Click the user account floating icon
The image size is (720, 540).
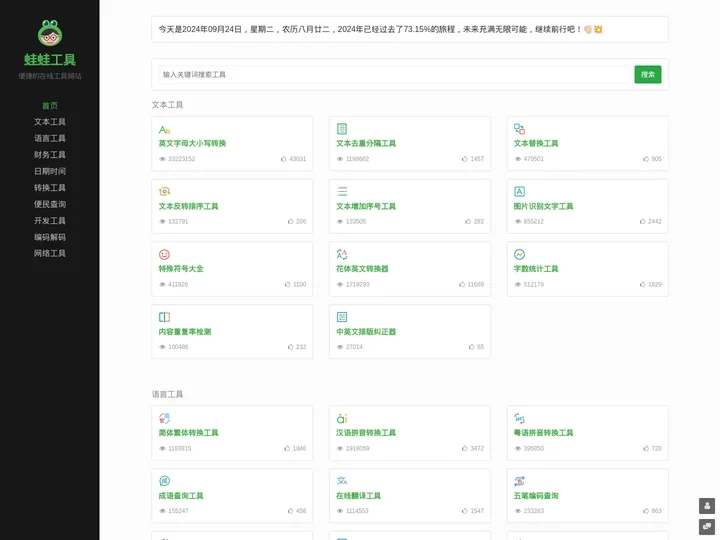click(x=707, y=506)
